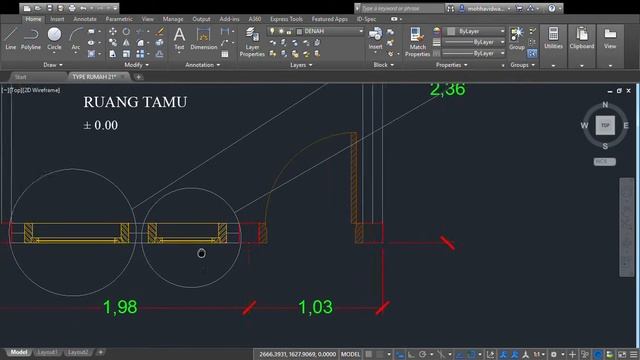Select the Mirror tool in Modify panel
The image size is (640, 360).
coord(126,42)
